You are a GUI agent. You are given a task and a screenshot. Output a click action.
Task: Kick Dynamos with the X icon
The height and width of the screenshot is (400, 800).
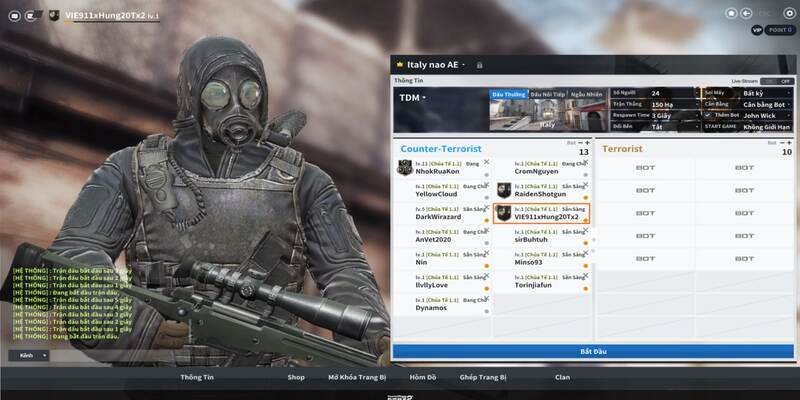click(486, 298)
